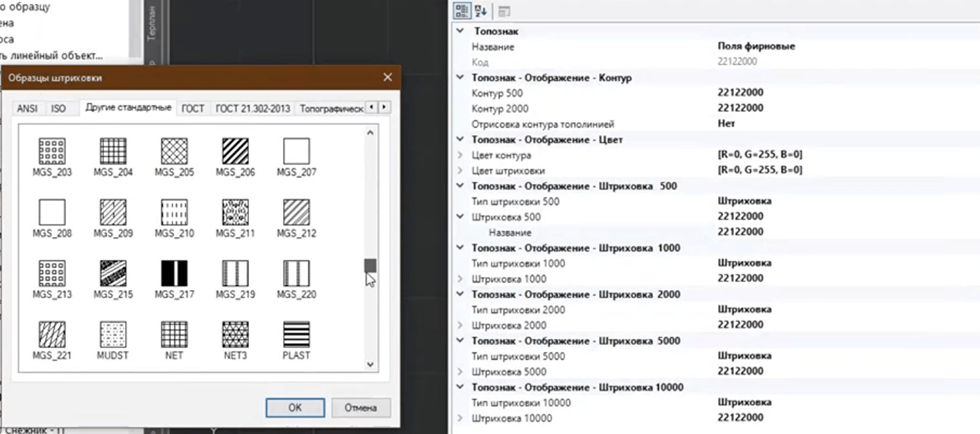Choose the NET3 hatch pattern
The image size is (980, 434).
[235, 334]
